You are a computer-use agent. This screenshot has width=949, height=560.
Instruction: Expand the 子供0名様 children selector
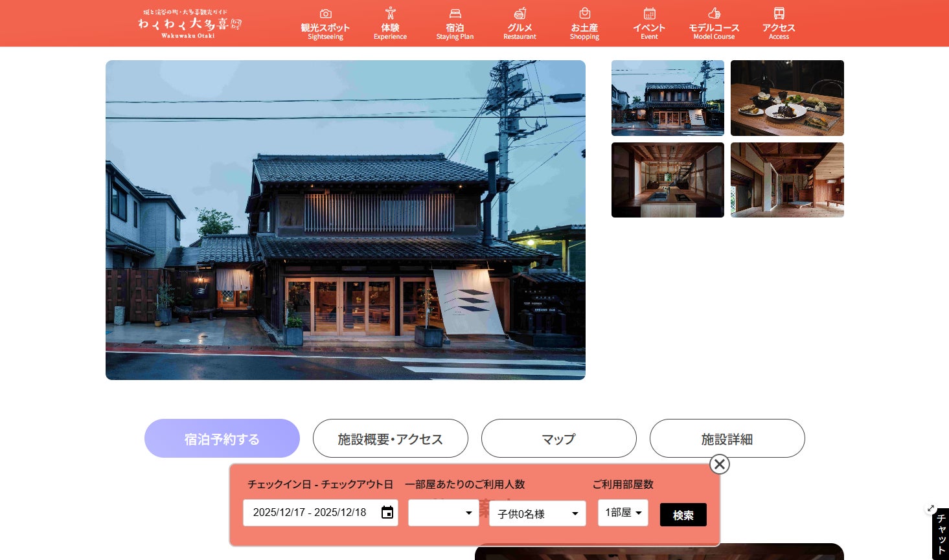point(538,513)
